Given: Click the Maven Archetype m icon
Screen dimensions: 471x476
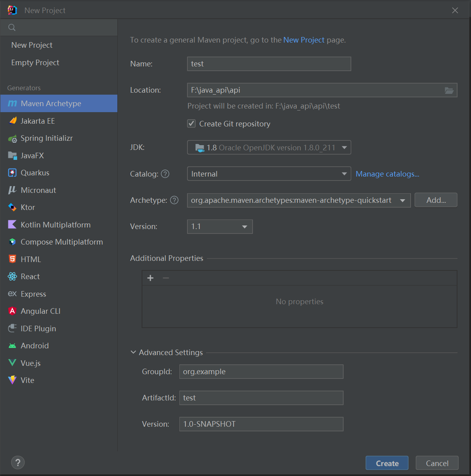Looking at the screenshot, I should (12, 103).
